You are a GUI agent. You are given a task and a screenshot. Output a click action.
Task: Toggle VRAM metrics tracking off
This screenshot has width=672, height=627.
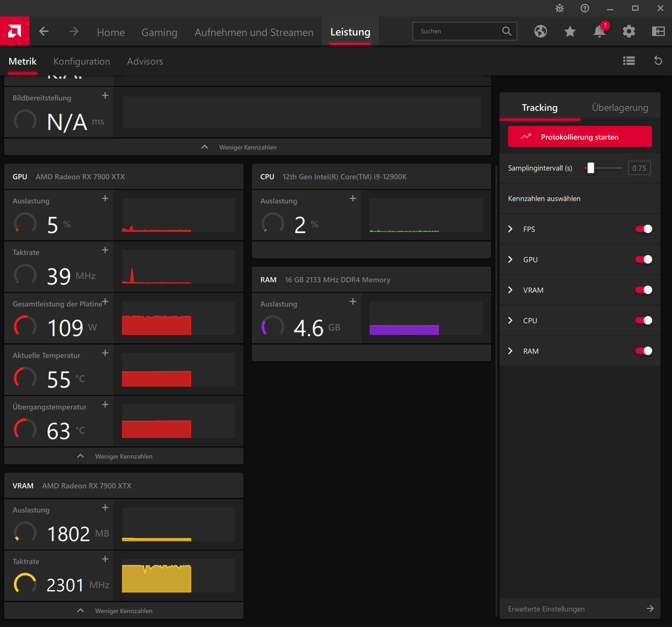click(643, 290)
